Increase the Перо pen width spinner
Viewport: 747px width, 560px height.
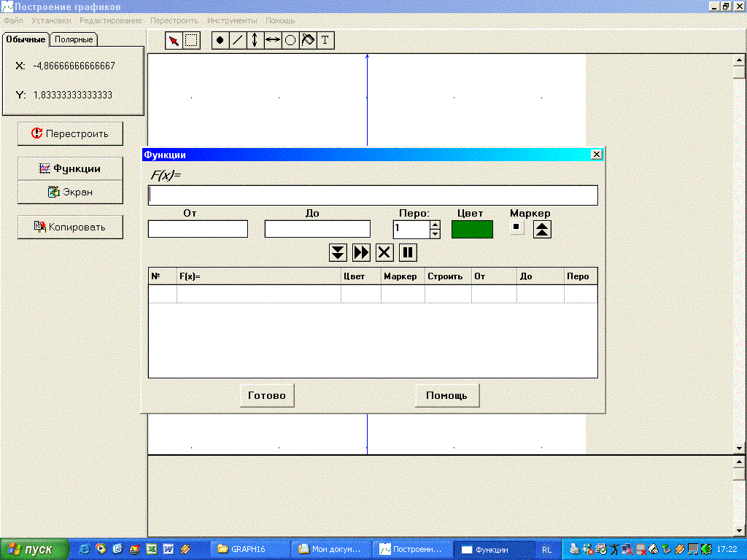tap(436, 225)
